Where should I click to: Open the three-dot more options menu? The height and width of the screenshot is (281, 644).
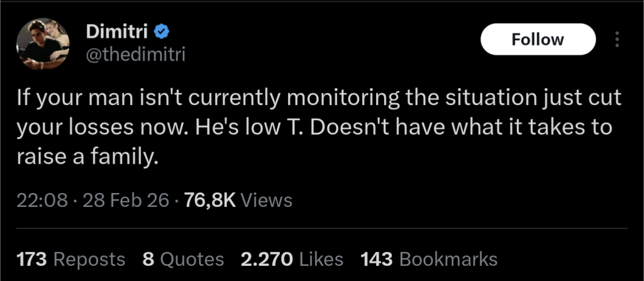pos(617,40)
